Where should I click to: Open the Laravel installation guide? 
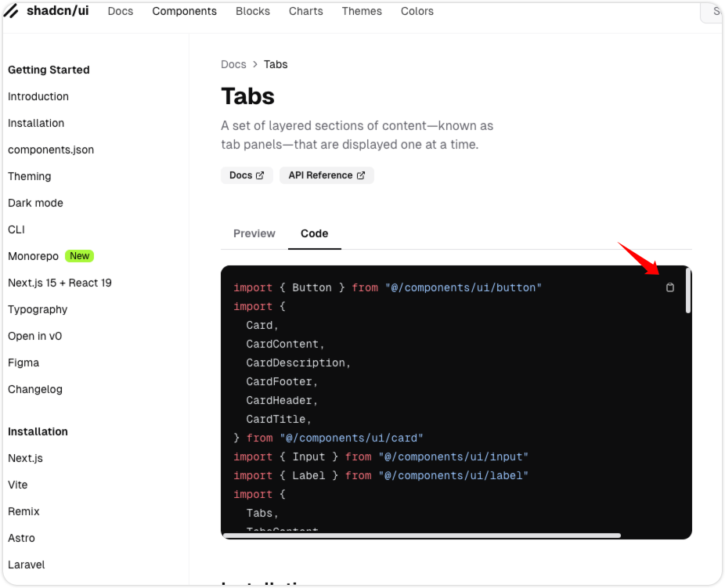pyautogui.click(x=27, y=565)
